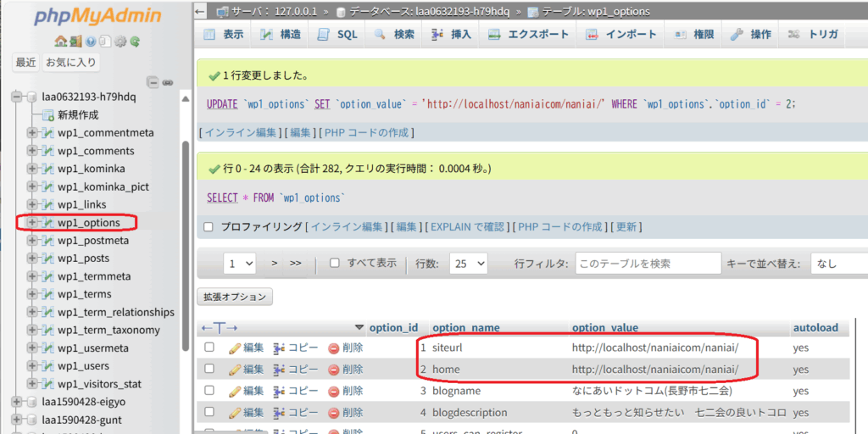
Task: Expand the wp1_comments tree node
Action: [32, 151]
